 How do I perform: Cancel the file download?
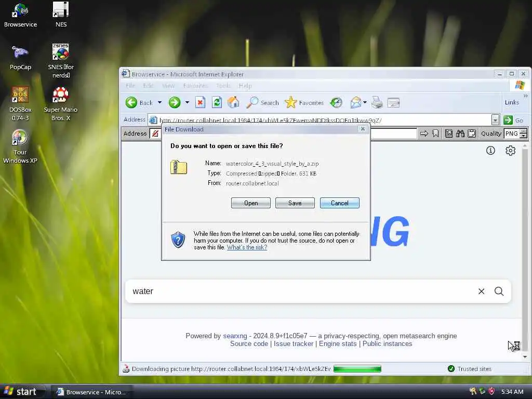click(340, 203)
